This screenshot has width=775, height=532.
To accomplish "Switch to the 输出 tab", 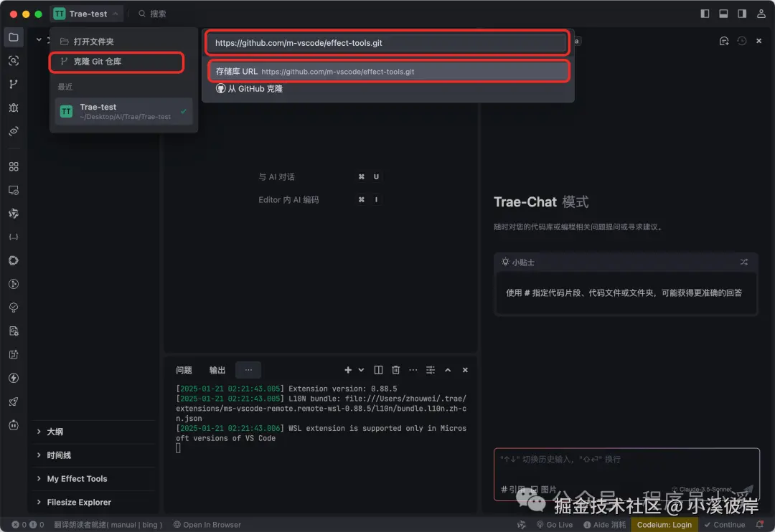I will coord(217,370).
